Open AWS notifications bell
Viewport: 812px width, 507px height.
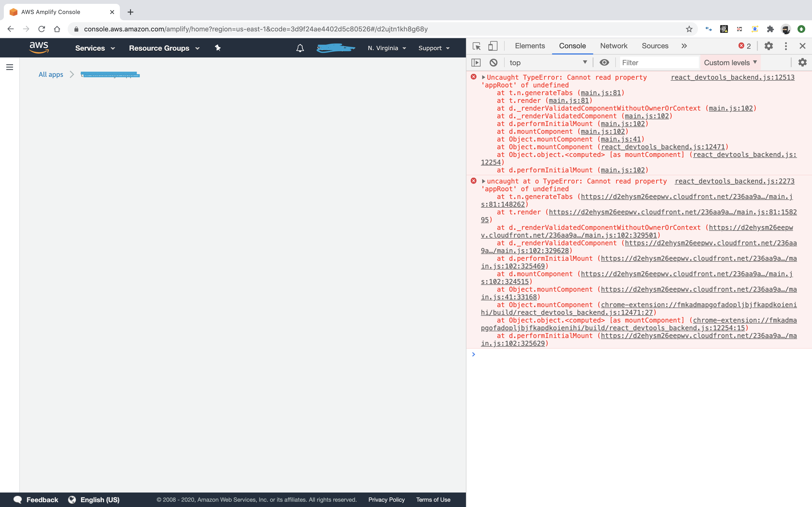point(299,48)
